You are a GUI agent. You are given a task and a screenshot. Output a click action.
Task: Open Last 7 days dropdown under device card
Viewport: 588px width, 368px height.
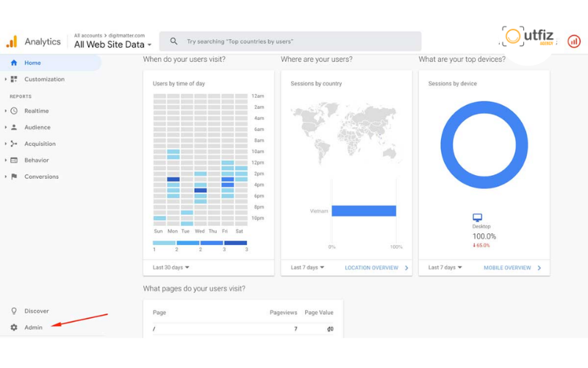pyautogui.click(x=445, y=268)
